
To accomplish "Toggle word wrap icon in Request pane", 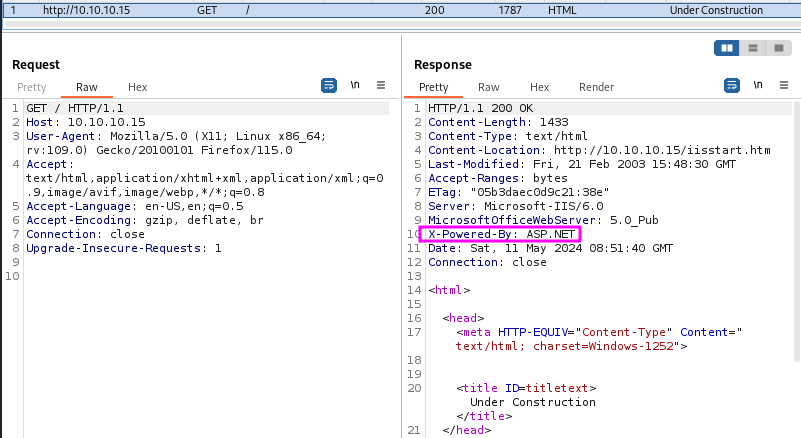I will pos(329,85).
